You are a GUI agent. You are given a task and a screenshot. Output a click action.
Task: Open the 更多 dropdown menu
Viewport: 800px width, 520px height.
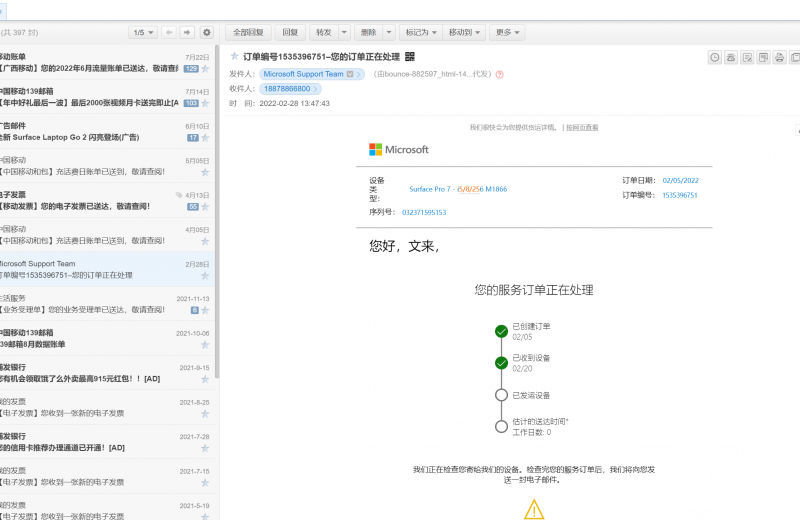coord(507,33)
